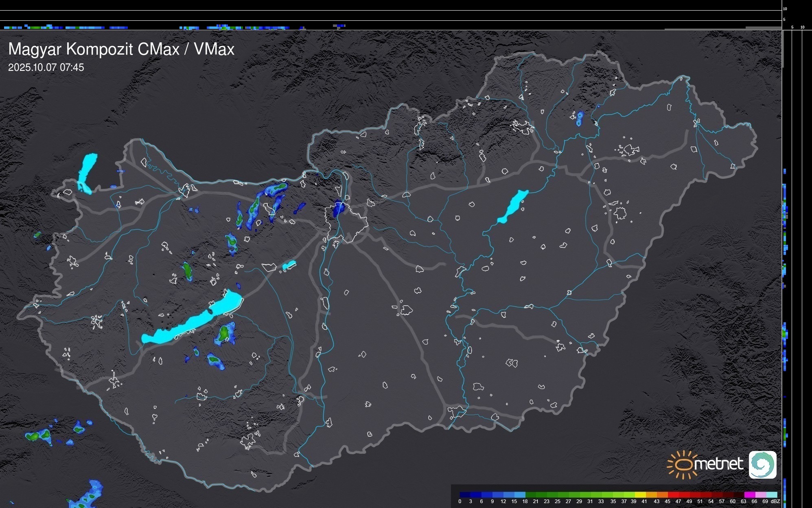The image size is (812, 508).
Task: Select the darkest blue 0 dBZ swatch
Action: [x=465, y=495]
